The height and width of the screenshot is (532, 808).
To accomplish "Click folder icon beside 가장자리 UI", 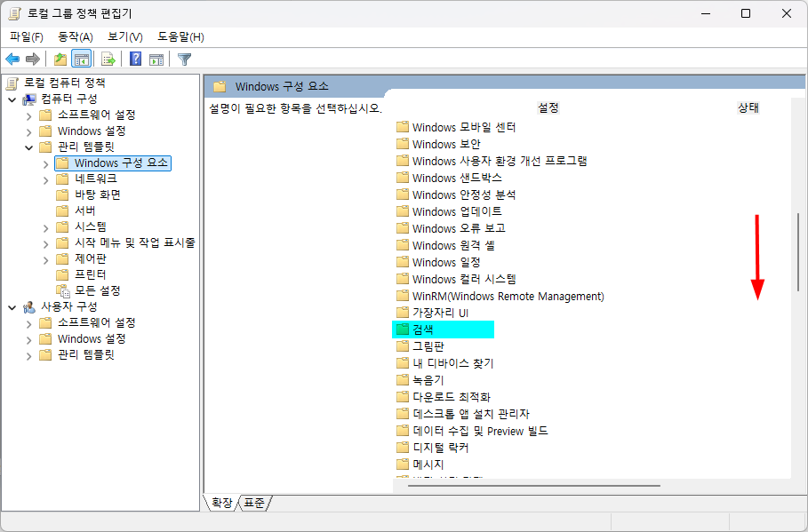I will point(403,312).
